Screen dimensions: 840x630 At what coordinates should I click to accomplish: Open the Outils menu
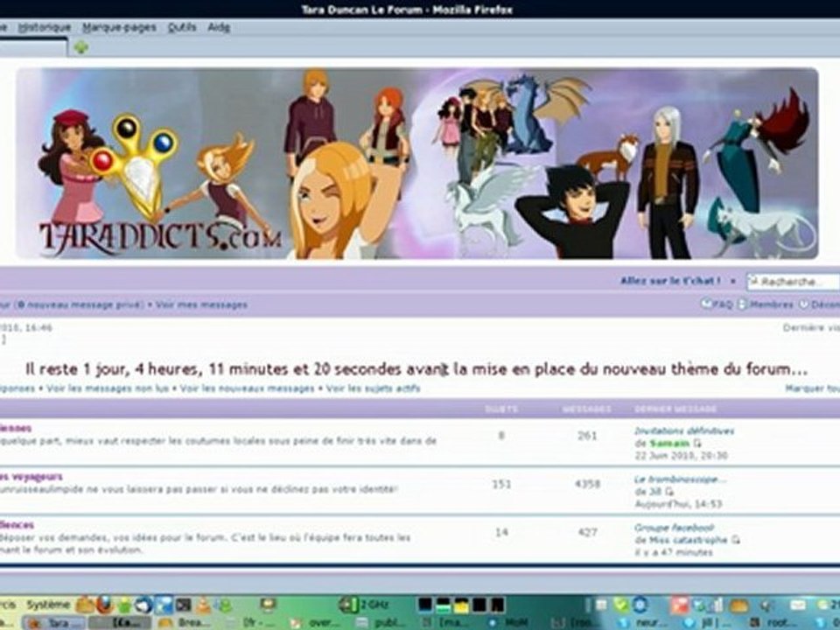click(182, 27)
